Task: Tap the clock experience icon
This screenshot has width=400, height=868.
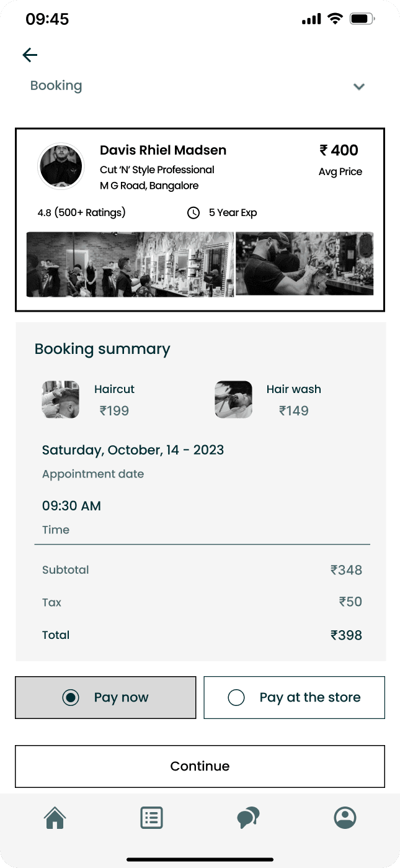Action: (x=193, y=213)
